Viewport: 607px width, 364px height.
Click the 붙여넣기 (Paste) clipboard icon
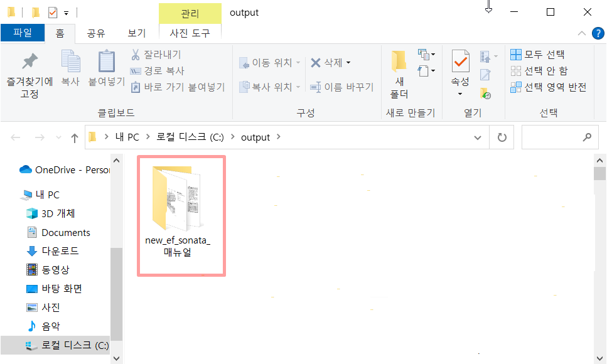pos(107,61)
